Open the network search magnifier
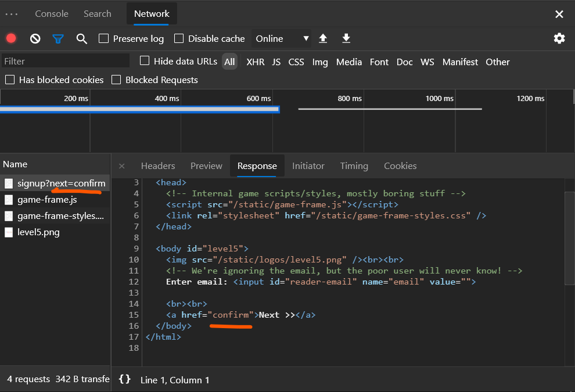 coord(81,38)
